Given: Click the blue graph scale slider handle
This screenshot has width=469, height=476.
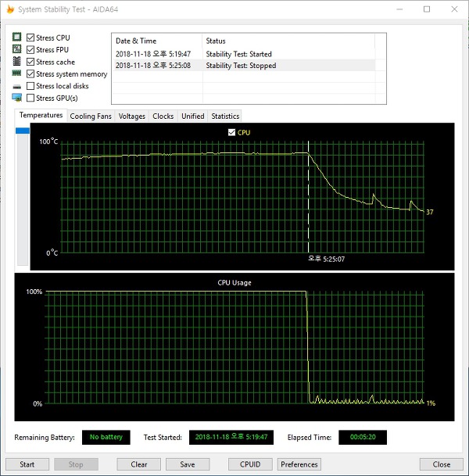Looking at the screenshot, I should pos(23,131).
